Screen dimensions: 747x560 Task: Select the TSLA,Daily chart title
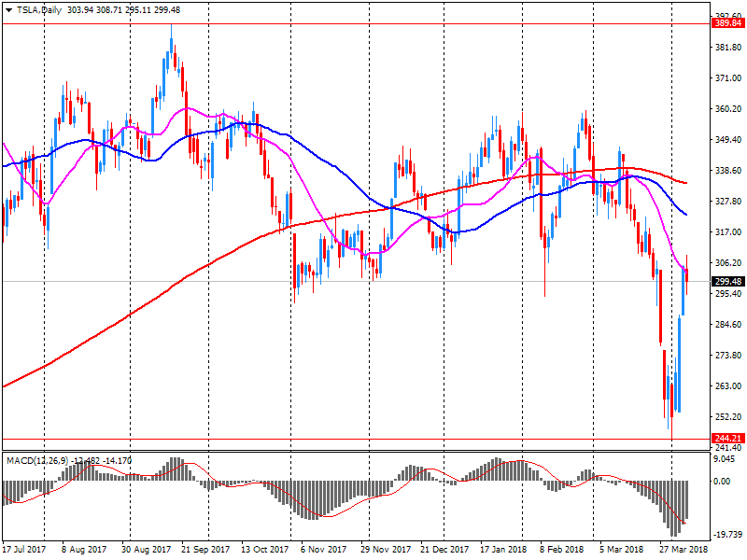39,10
